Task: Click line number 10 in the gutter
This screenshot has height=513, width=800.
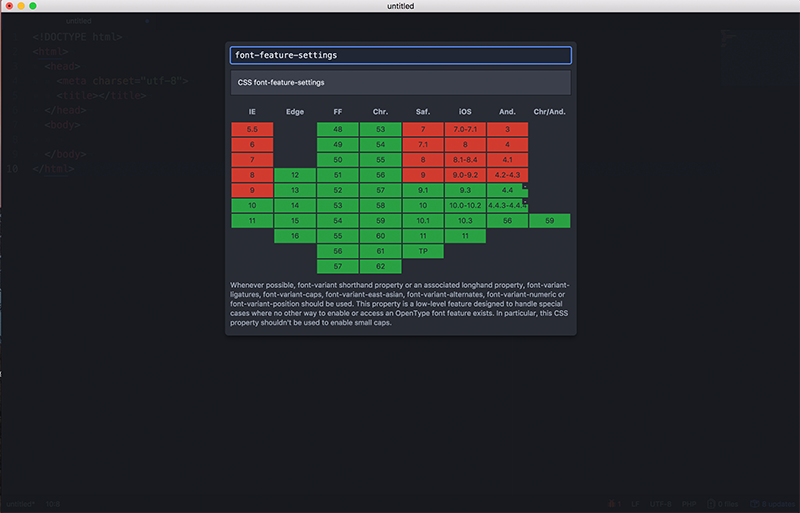Action: click(x=13, y=169)
